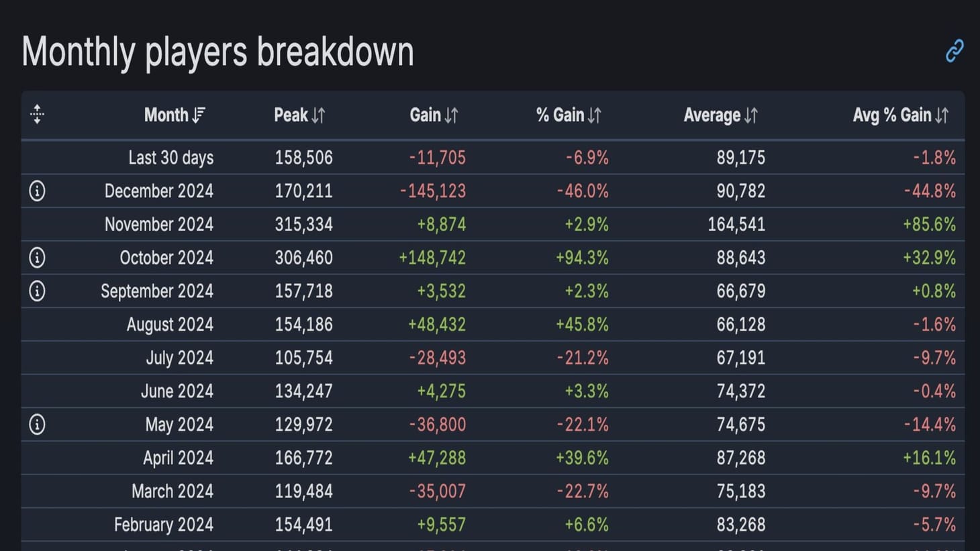Image resolution: width=980 pixels, height=551 pixels.
Task: Click the Average column header
Action: coord(713,114)
